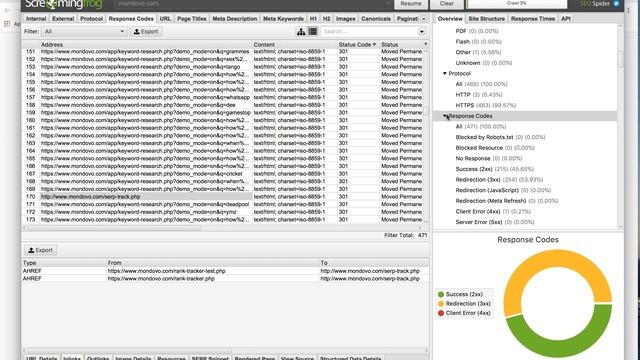Image resolution: width=640 pixels, height=360 pixels.
Task: Click the plus icon to add table columns
Action: 425,44
